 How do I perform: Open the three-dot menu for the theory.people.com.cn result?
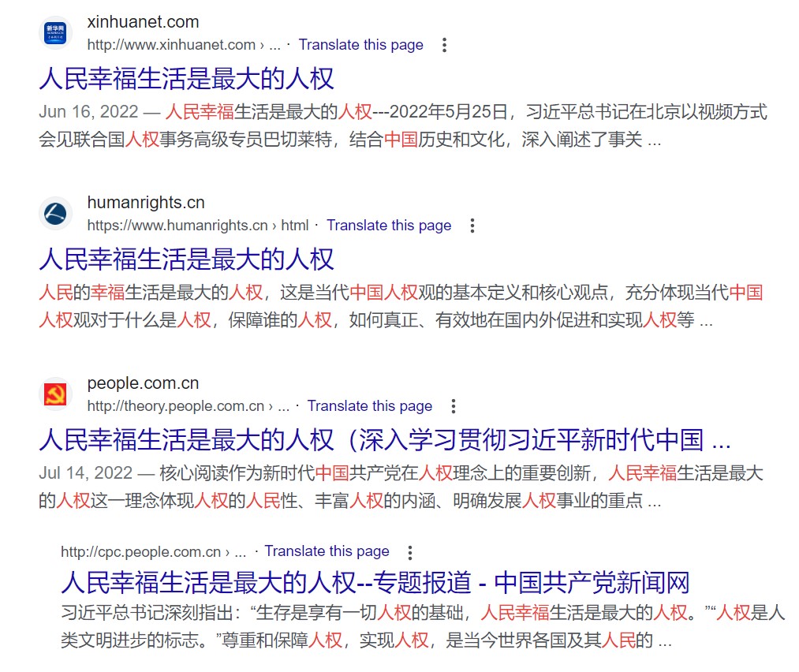tap(453, 406)
